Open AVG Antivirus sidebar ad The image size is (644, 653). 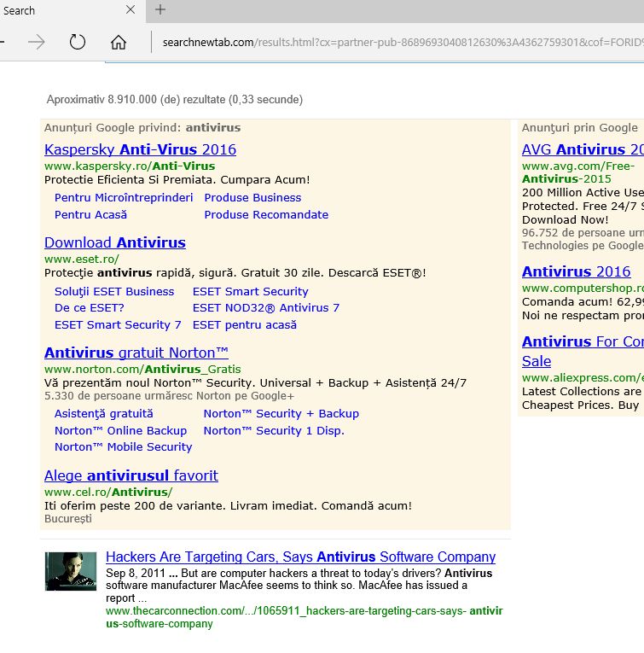point(583,149)
